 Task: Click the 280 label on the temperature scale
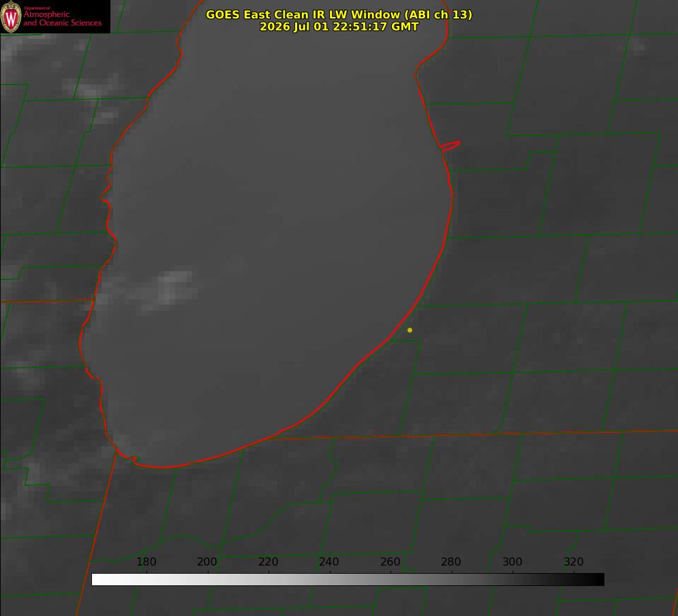450,561
